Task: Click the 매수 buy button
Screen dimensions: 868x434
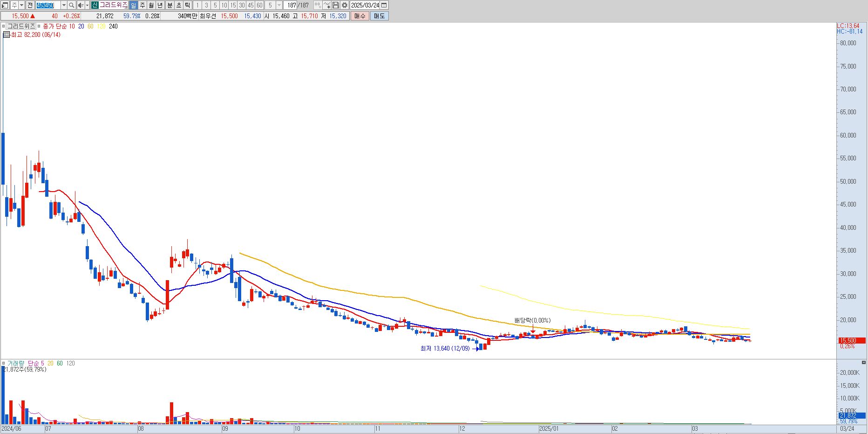Action: tap(360, 16)
